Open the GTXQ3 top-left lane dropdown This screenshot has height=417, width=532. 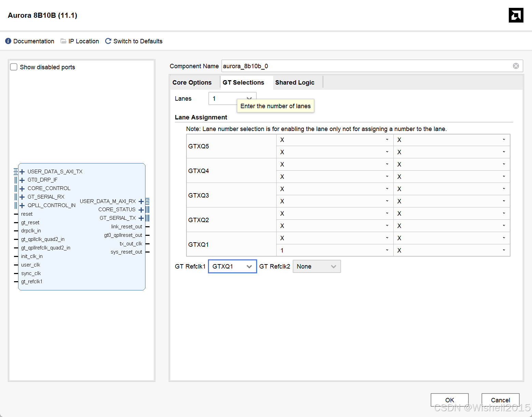(x=335, y=189)
